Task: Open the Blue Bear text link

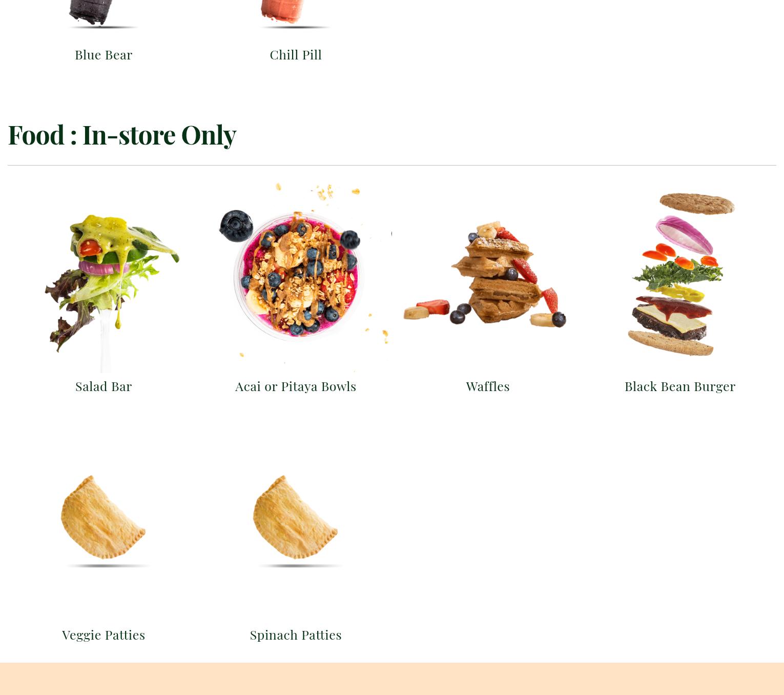Action: (x=104, y=55)
